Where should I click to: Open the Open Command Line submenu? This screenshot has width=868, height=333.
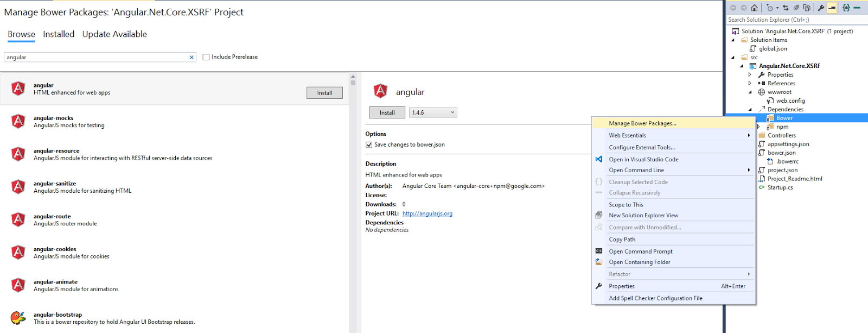point(673,170)
